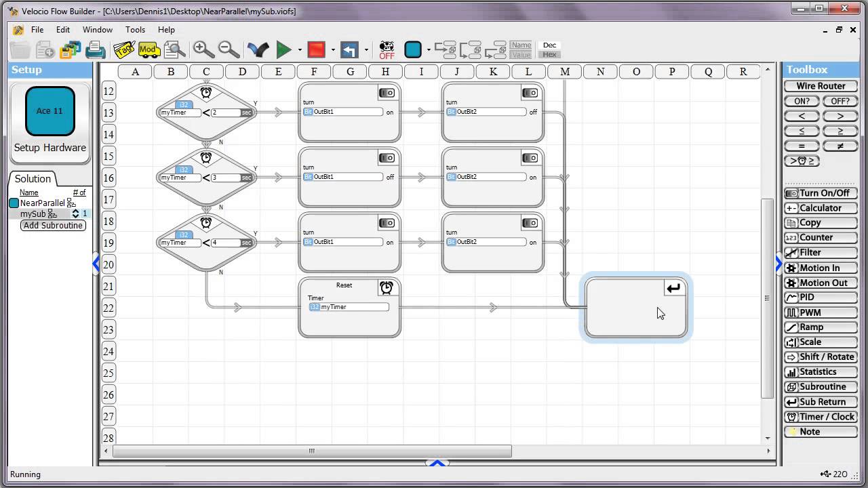Click Setup Hardware Ace 11 button
Viewport: 868px width, 488px height.
(50, 123)
